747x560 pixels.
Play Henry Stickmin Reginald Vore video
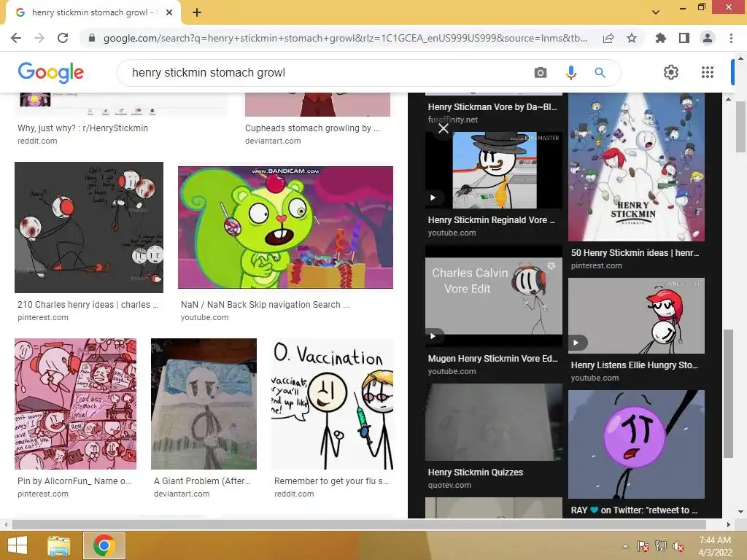[494, 170]
